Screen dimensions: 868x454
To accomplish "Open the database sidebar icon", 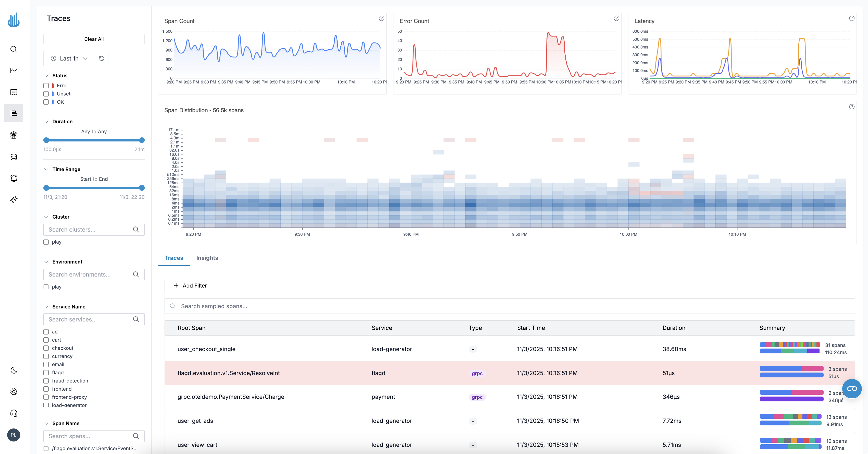I will click(14, 157).
